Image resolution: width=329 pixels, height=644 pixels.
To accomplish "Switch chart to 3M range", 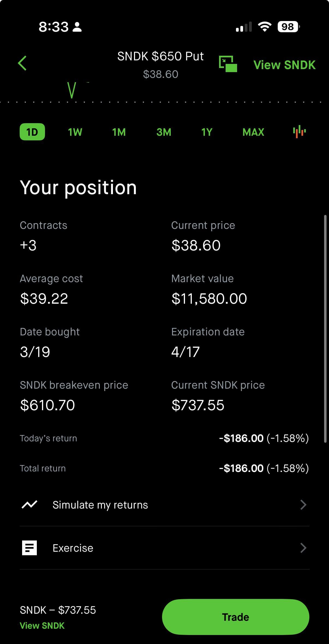I will (164, 132).
